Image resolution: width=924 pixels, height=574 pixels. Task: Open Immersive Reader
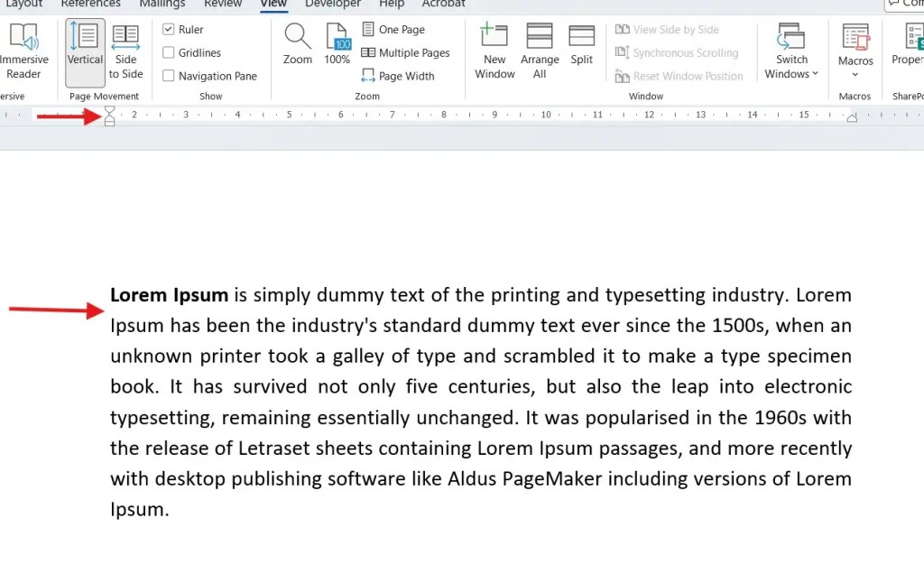point(24,50)
